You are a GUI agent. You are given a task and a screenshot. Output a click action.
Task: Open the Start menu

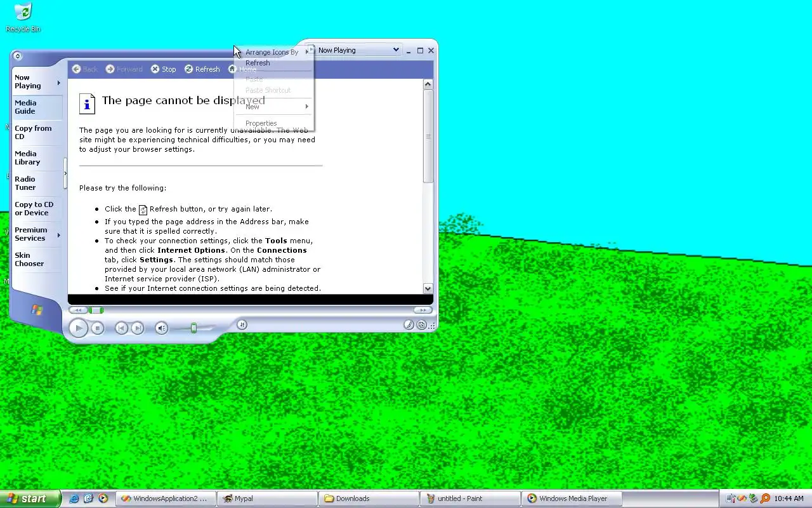click(30, 498)
